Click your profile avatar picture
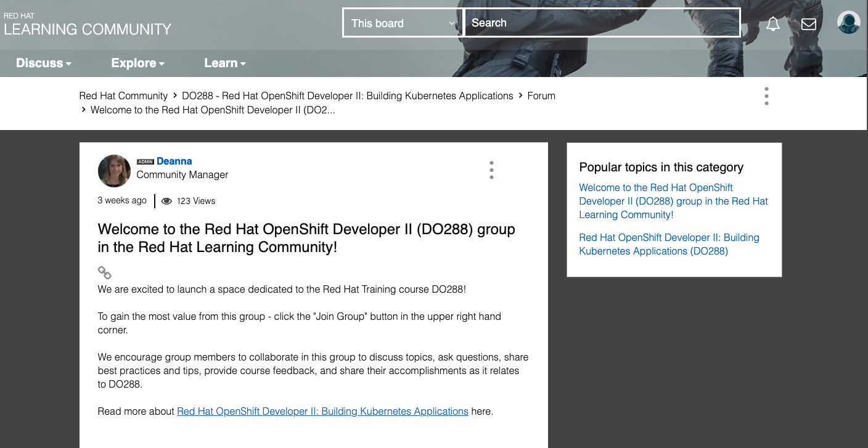Viewport: 868px width, 448px height. [848, 22]
